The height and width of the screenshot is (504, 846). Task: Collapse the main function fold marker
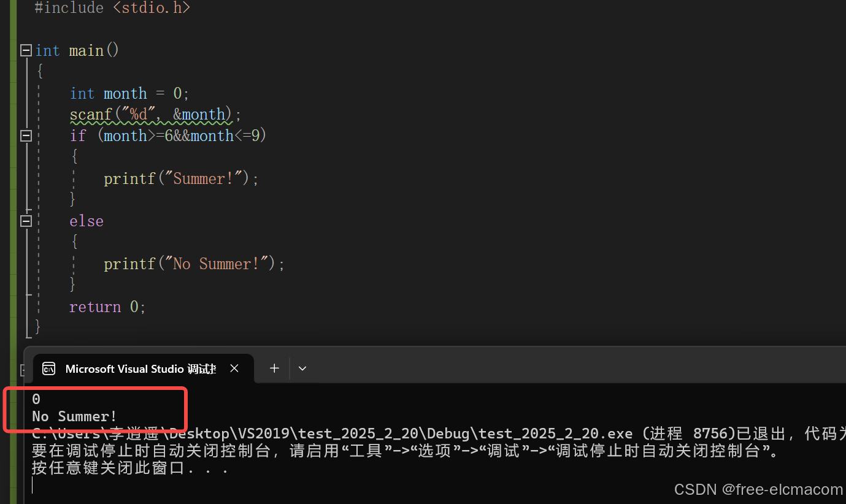pyautogui.click(x=26, y=50)
